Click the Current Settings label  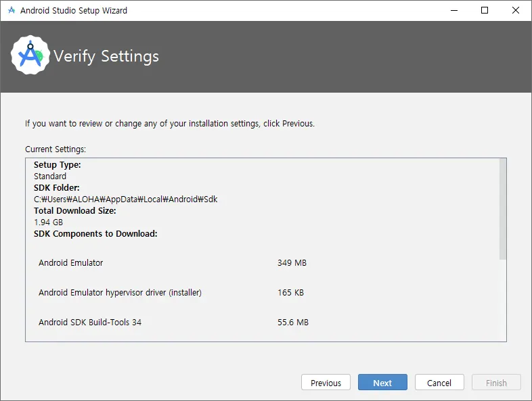(56, 149)
